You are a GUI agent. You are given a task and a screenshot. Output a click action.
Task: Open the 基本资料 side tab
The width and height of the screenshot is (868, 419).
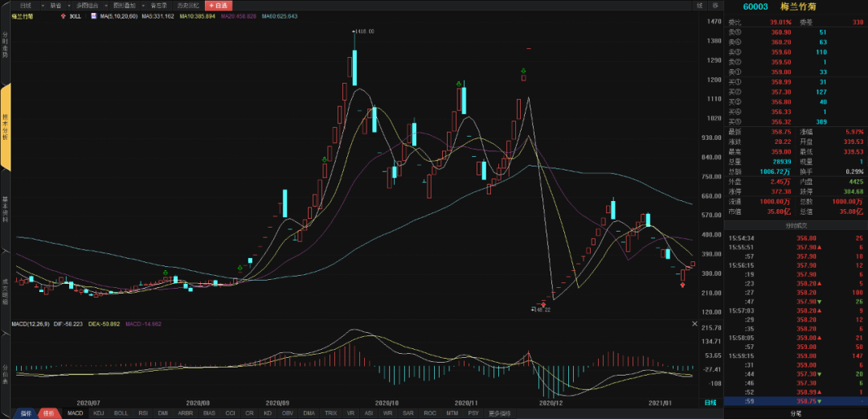pyautogui.click(x=5, y=209)
